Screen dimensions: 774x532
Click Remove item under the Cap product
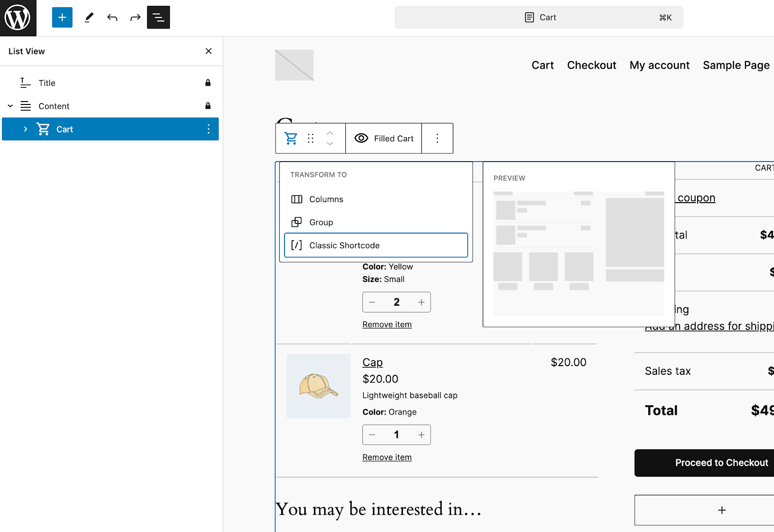click(387, 457)
